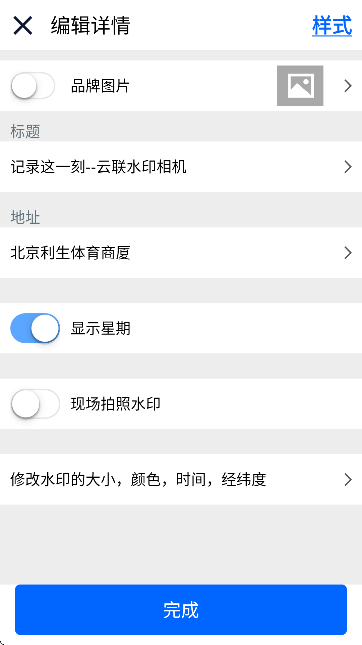The width and height of the screenshot is (362, 645).
Task: Expand the 品牌图片 row chevron
Action: click(348, 86)
